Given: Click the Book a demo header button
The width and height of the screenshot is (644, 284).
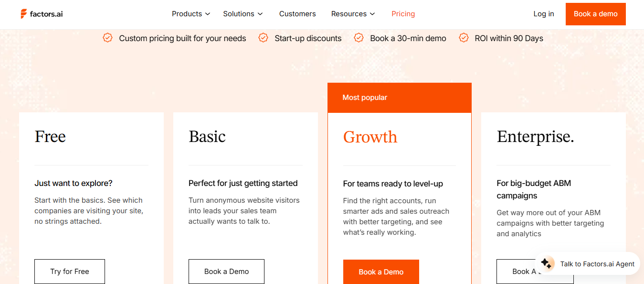Looking at the screenshot, I should [x=595, y=14].
